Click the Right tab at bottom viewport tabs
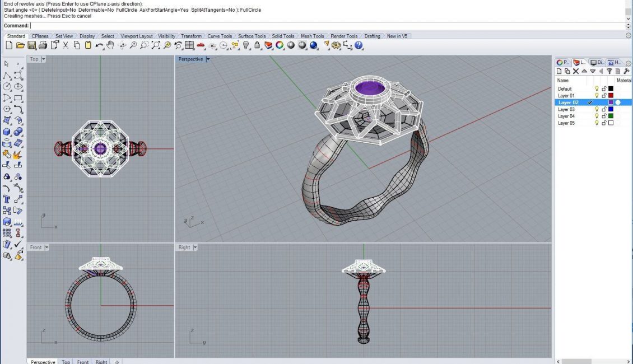The width and height of the screenshot is (633, 364). [x=101, y=362]
